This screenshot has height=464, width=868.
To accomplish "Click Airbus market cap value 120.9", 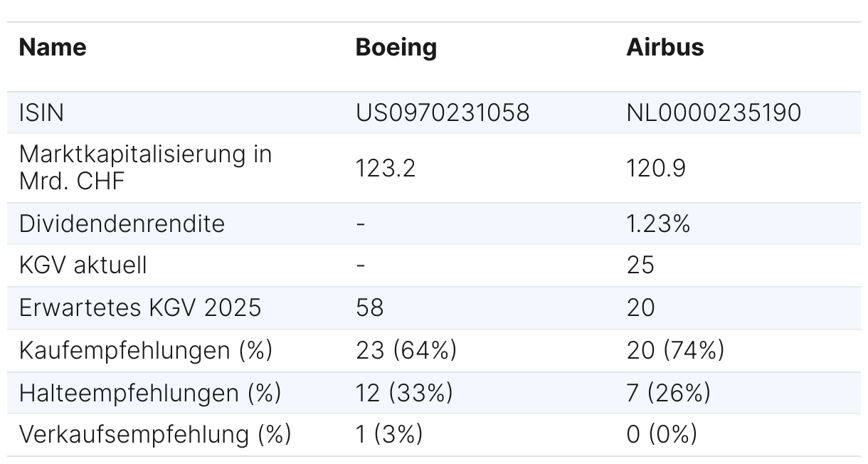I will click(x=657, y=168).
